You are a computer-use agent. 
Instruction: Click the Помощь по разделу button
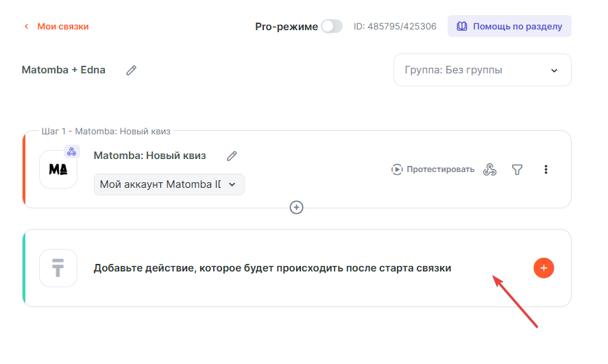pyautogui.click(x=509, y=26)
